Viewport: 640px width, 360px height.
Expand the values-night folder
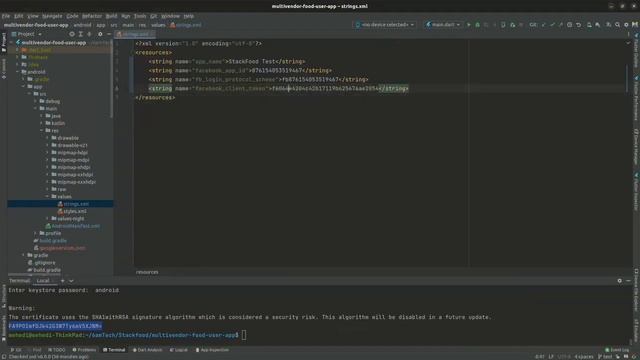47,218
